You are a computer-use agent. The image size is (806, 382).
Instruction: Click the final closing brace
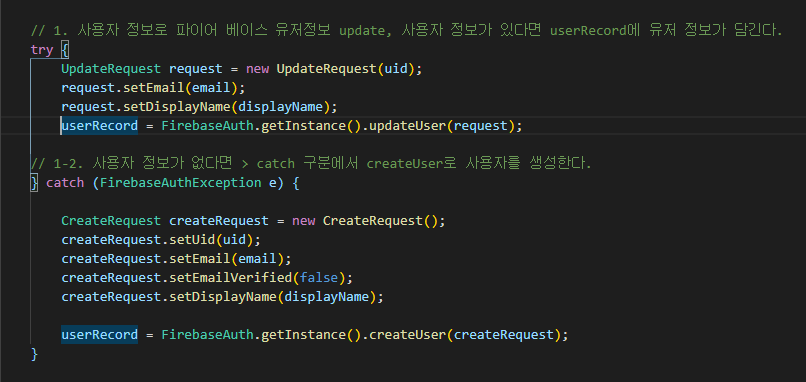click(x=34, y=354)
